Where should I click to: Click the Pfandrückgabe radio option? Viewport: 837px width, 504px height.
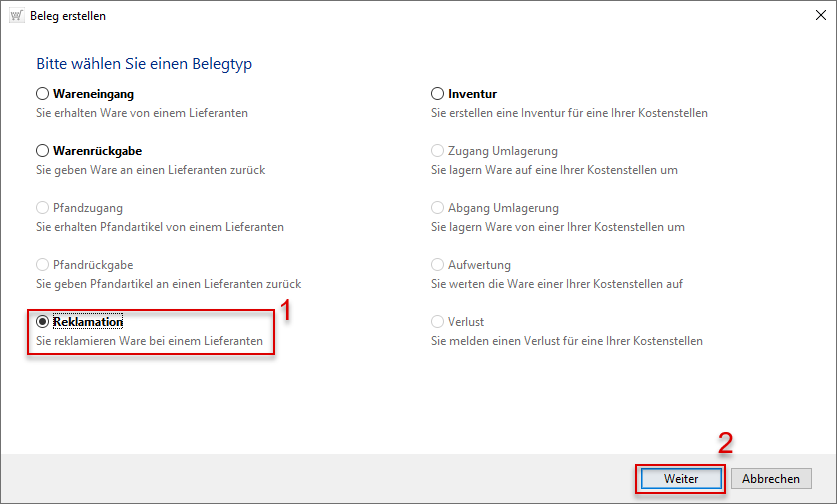click(x=43, y=265)
